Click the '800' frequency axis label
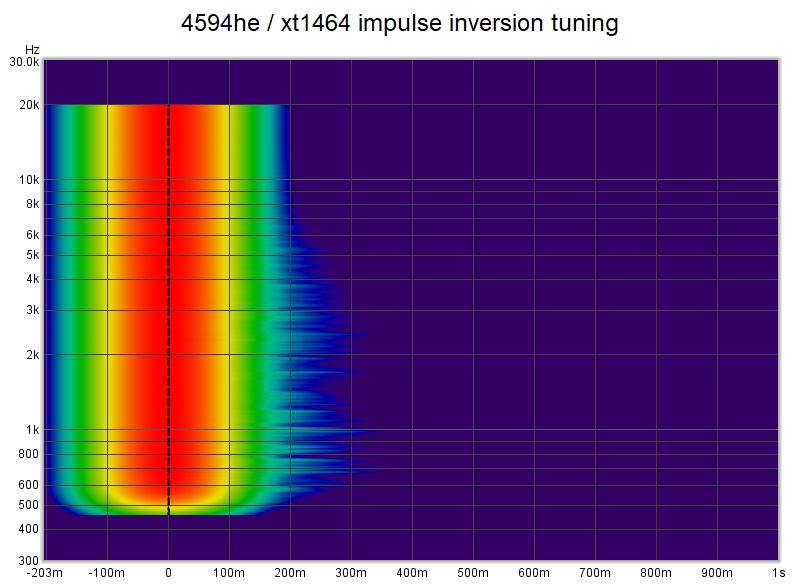This screenshot has height=584, width=800. (x=29, y=453)
